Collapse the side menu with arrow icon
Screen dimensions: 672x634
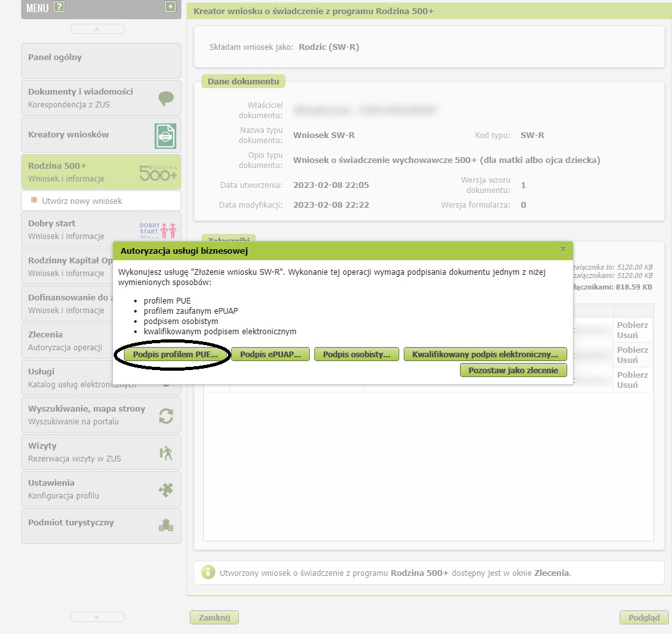(x=169, y=7)
